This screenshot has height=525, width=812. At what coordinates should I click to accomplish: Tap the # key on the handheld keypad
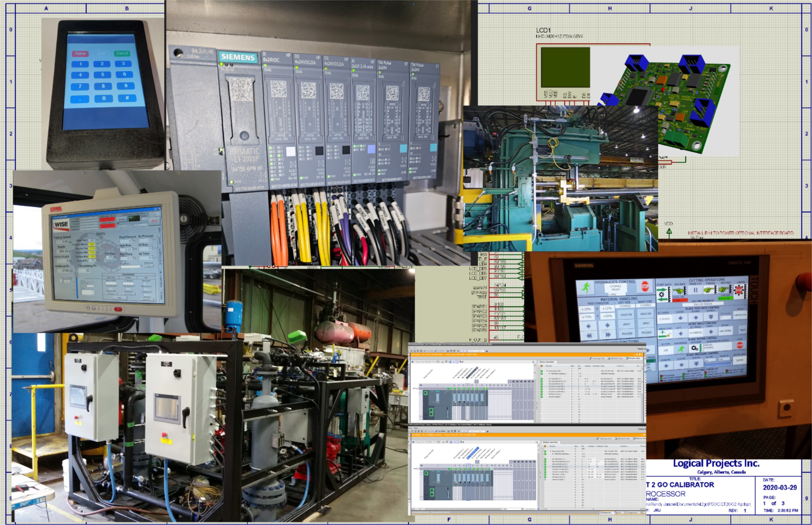click(x=127, y=98)
